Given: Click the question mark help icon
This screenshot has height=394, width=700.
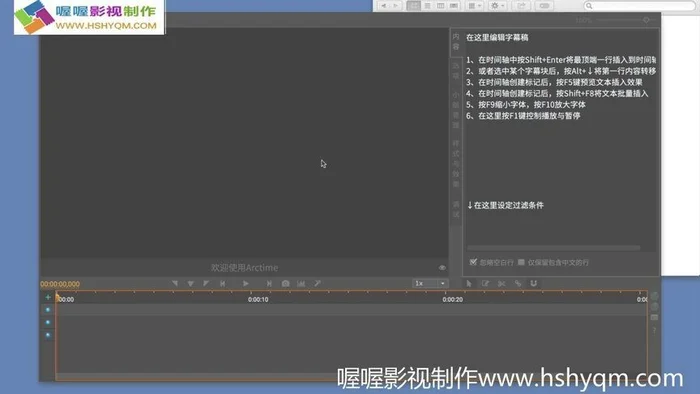Looking at the screenshot, I should (x=654, y=331).
